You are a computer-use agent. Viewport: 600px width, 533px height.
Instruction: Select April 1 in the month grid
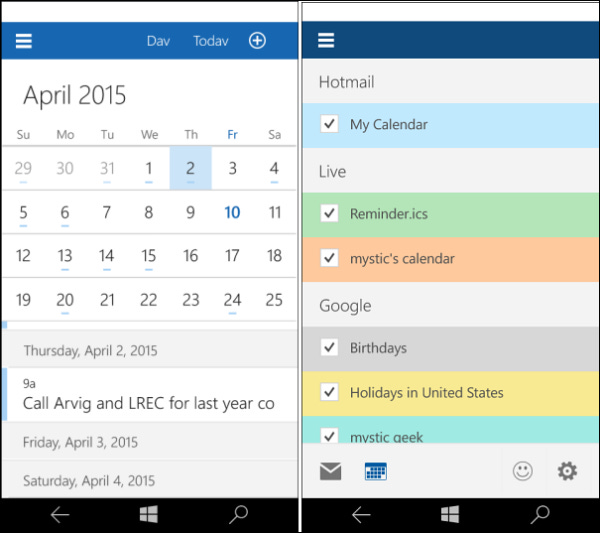pos(149,168)
